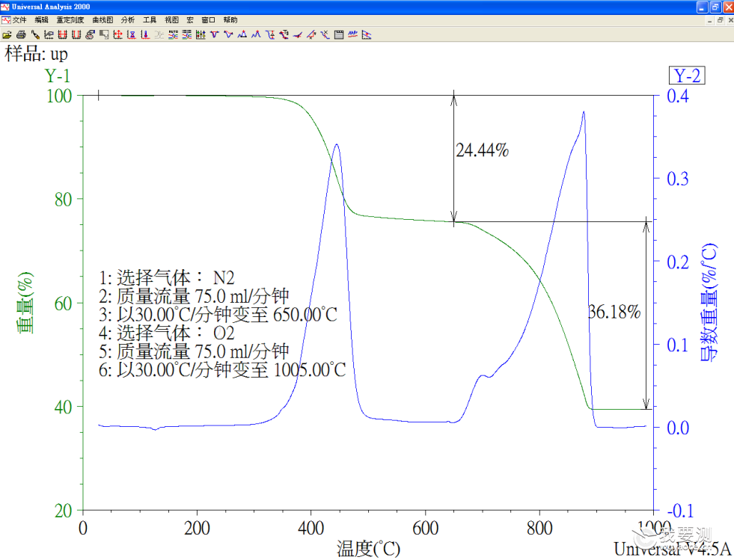Screen dimensions: 734x560
Task: Click the open file folder icon
Action: pyautogui.click(x=7, y=34)
